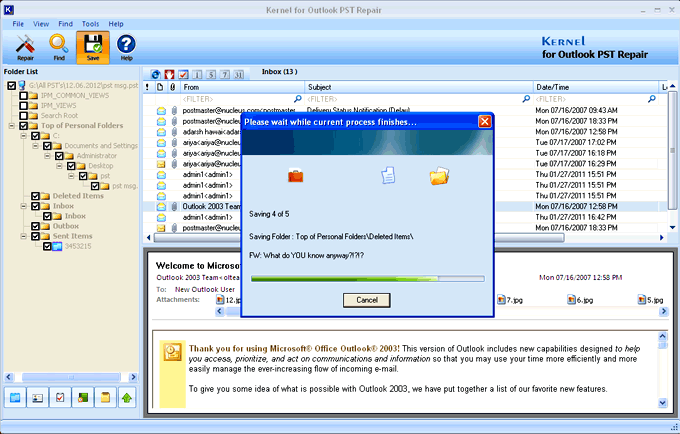Collapse the parent Inbox folder node
The image size is (680, 434).
click(24, 206)
